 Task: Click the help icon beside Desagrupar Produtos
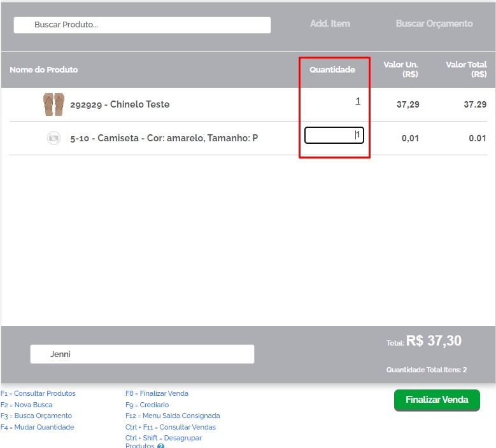pyautogui.click(x=160, y=445)
